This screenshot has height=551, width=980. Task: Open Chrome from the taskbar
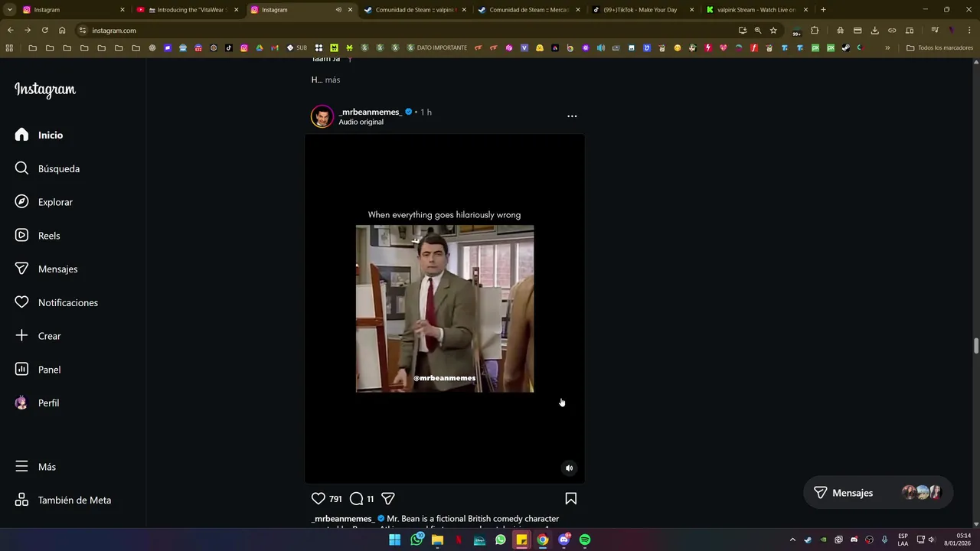tap(543, 540)
